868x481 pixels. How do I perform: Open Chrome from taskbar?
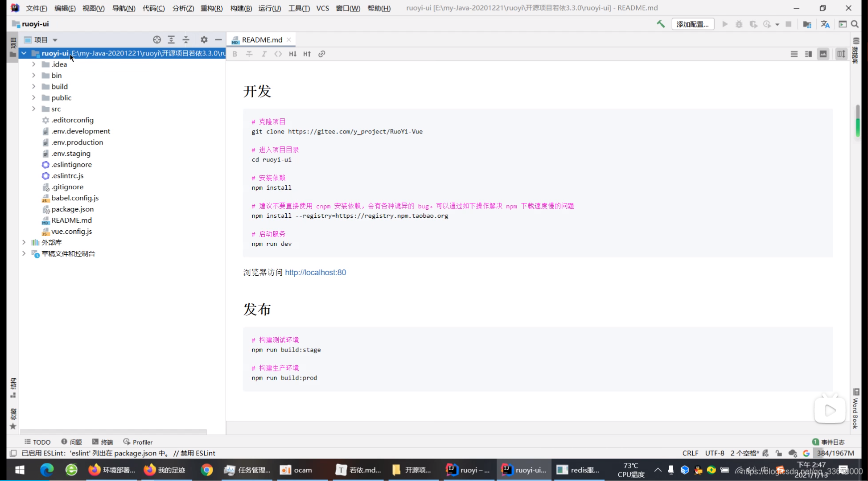207,470
